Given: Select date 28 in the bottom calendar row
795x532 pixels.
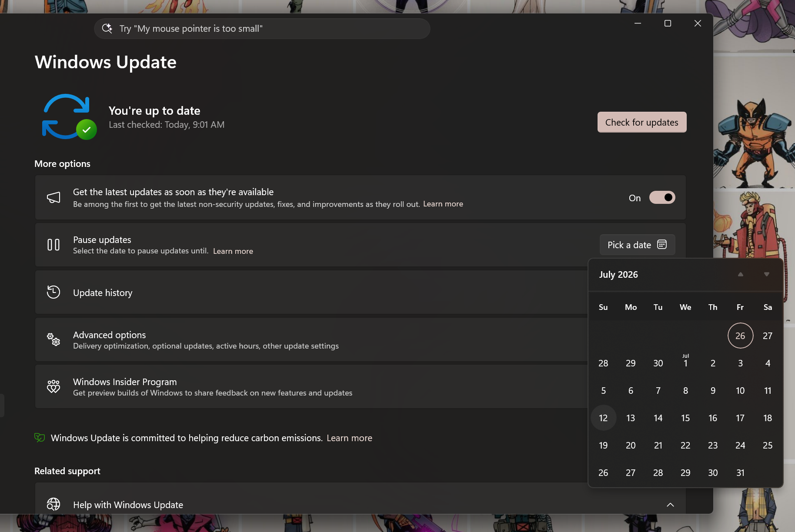Looking at the screenshot, I should tap(658, 472).
